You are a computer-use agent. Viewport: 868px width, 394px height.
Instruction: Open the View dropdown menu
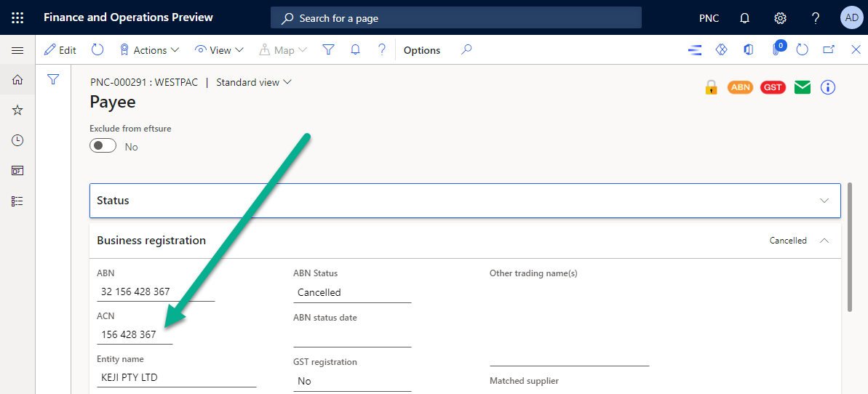click(x=219, y=50)
